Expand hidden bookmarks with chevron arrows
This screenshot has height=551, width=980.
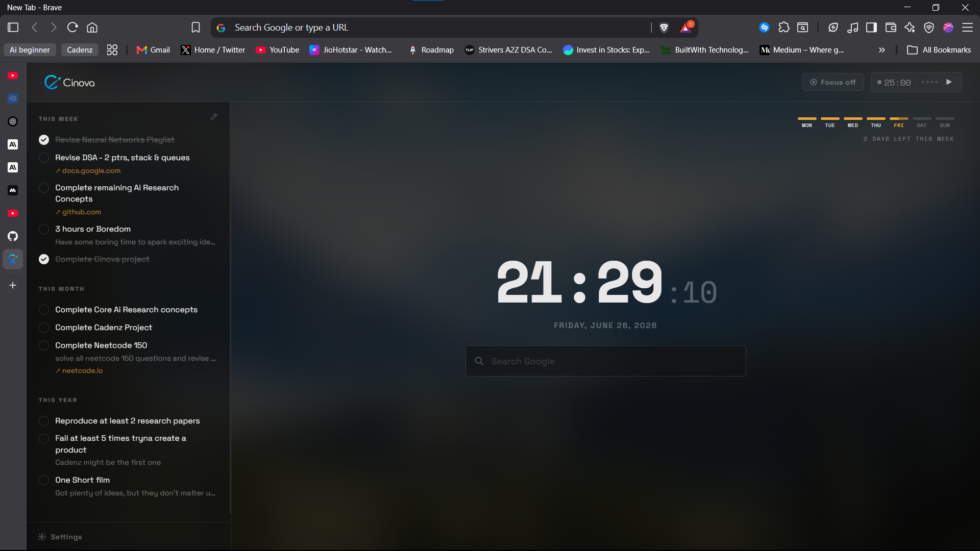coord(881,50)
